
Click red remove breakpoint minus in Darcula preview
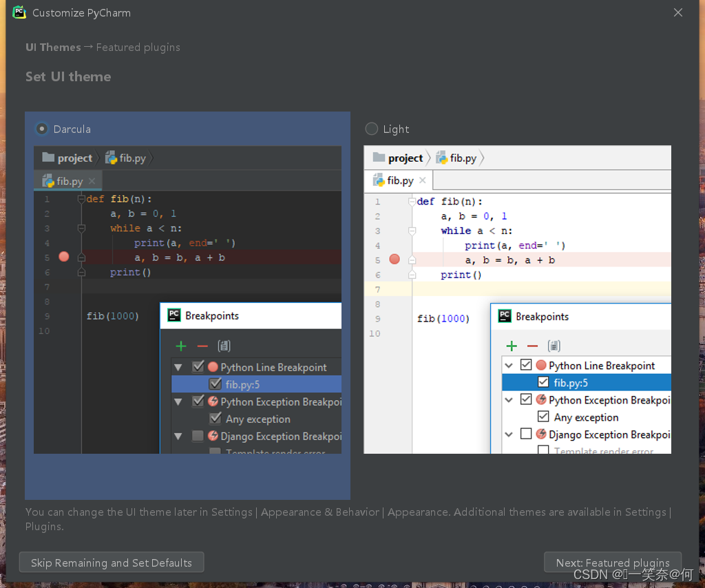point(202,346)
